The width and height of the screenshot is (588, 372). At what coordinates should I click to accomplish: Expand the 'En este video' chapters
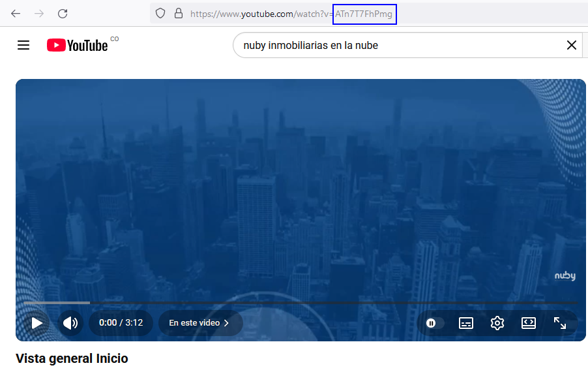[x=199, y=323]
